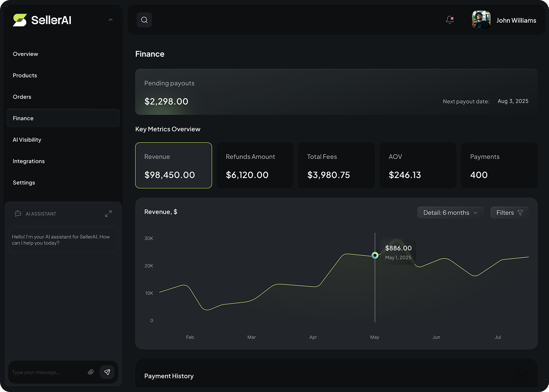Open the search bar using the magnifier icon

click(144, 20)
